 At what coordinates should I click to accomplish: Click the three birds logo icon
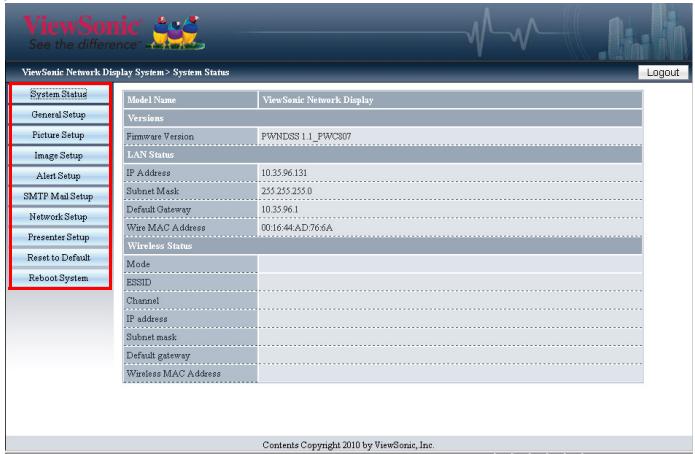[176, 32]
